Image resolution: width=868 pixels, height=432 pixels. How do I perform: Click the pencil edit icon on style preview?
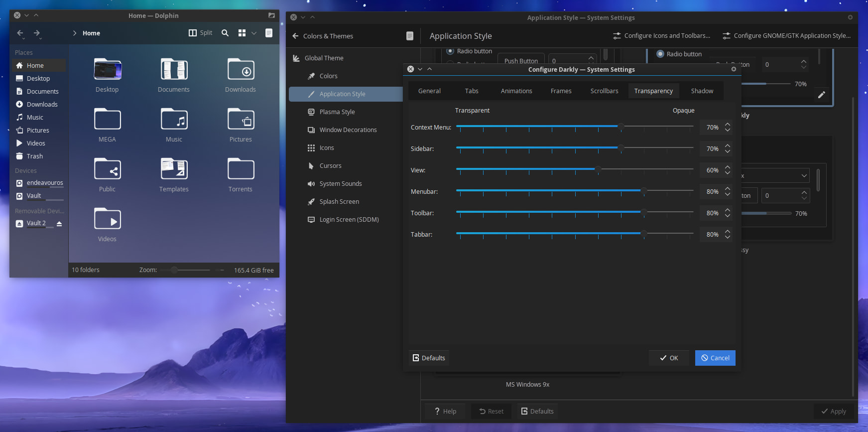point(821,95)
